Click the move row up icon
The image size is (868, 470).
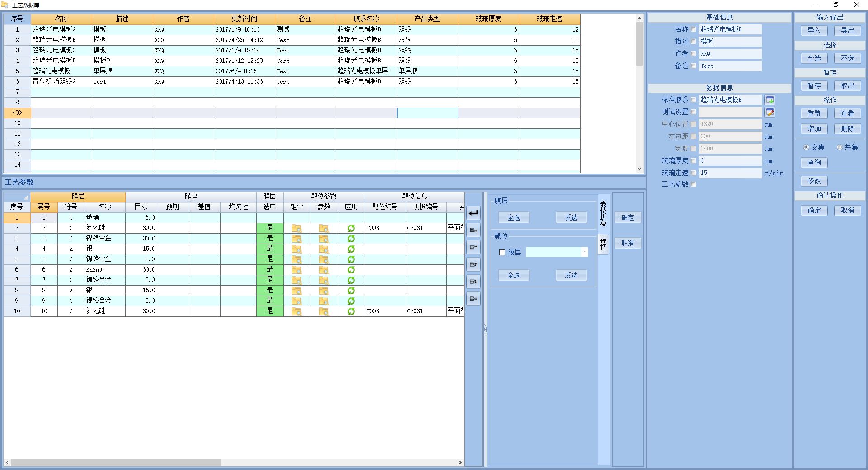473,264
